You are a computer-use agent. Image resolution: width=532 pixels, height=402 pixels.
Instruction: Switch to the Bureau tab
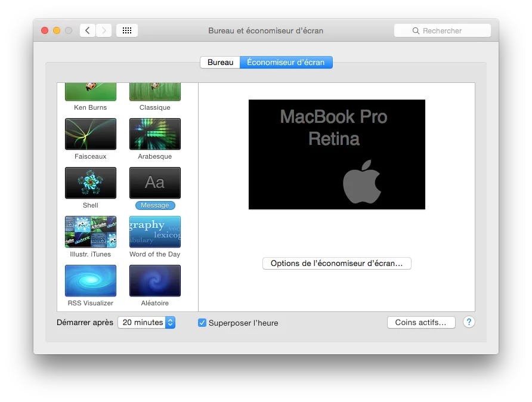pos(220,63)
